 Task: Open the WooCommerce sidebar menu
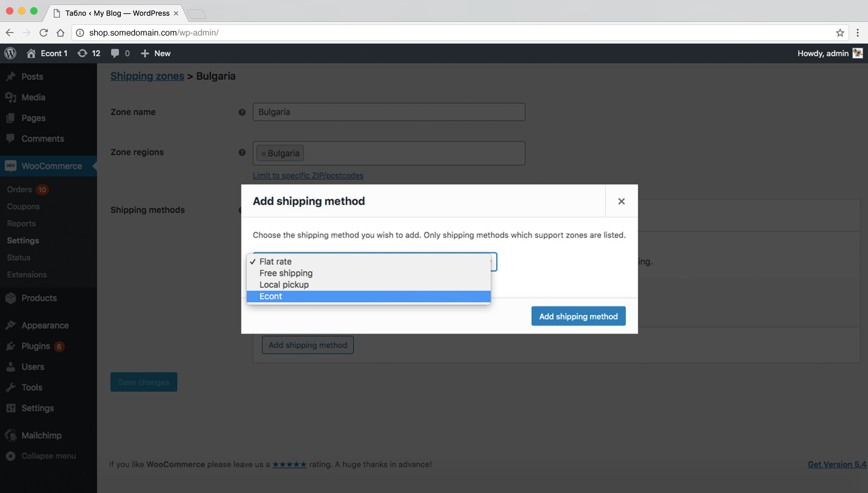(48, 166)
